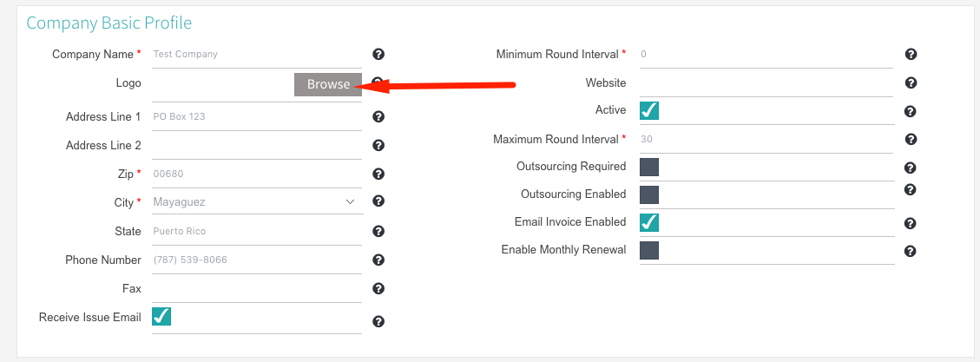The height and width of the screenshot is (362, 980).
Task: Click the Fax input field
Action: click(257, 289)
